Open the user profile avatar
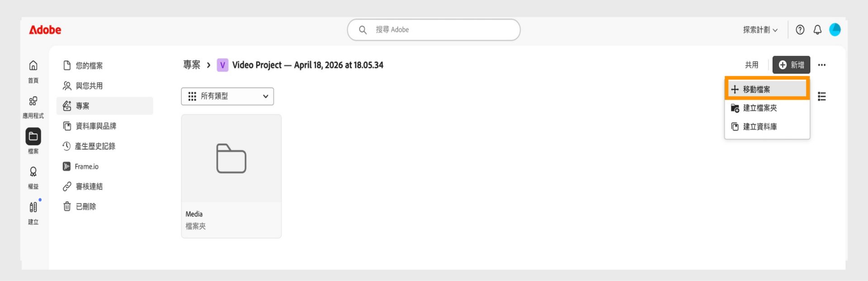Screen dimensions: 868x281 click(x=835, y=30)
